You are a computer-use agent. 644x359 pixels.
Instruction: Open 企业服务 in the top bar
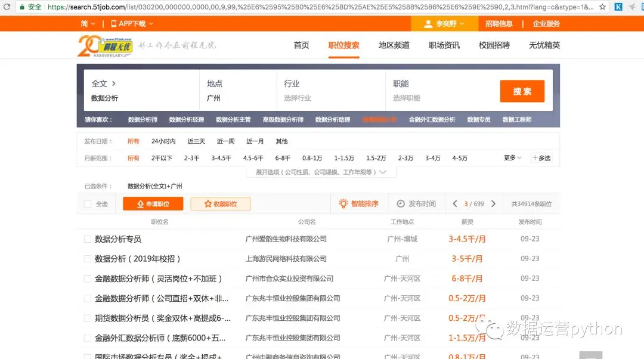pyautogui.click(x=546, y=24)
